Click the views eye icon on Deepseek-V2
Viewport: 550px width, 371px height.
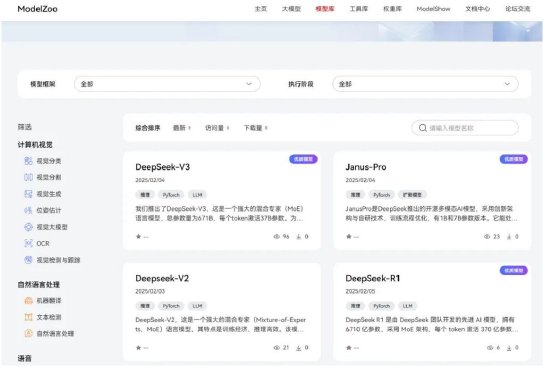point(276,348)
